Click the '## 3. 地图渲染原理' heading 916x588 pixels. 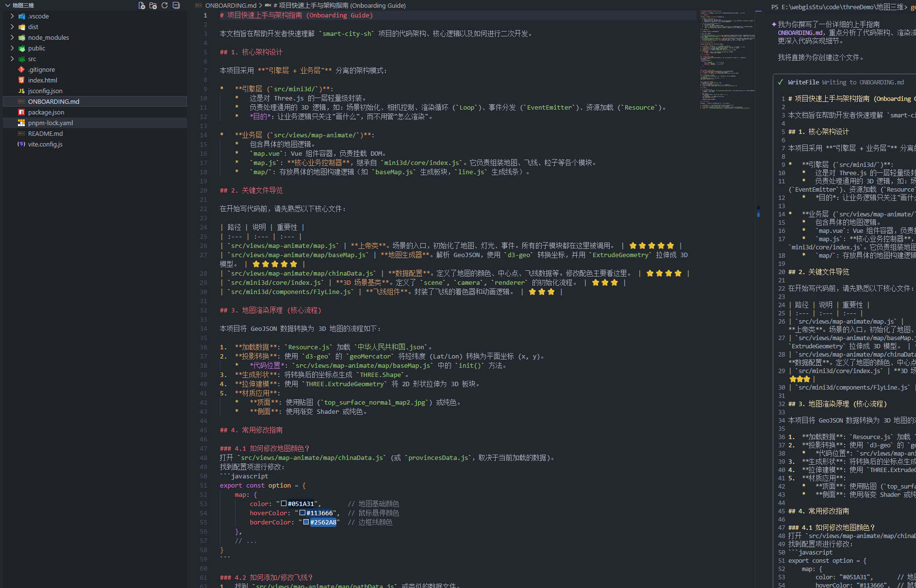270,310
